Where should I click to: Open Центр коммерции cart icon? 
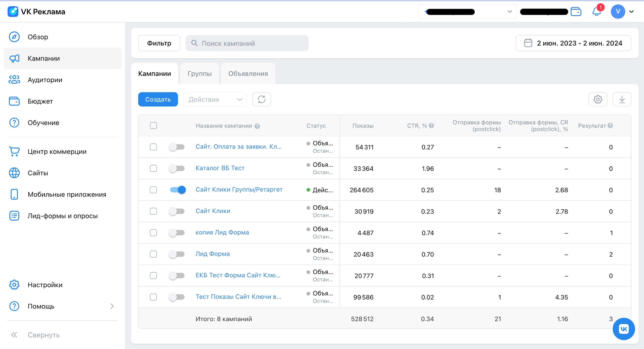14,152
